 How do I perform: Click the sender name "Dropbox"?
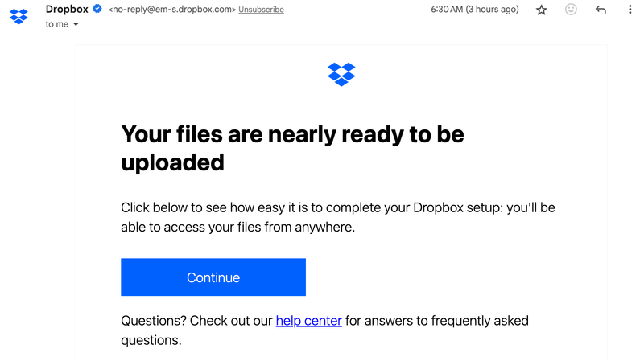(68, 9)
